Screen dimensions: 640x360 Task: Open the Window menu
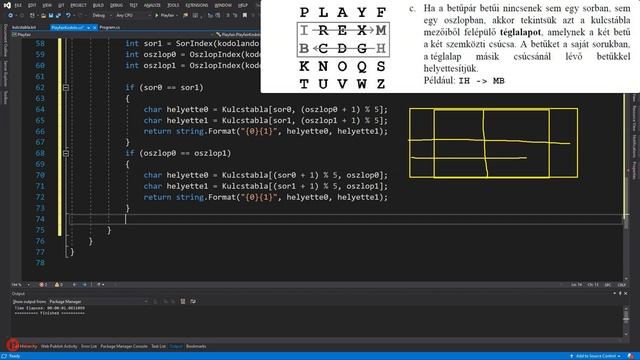pyautogui.click(x=223, y=5)
